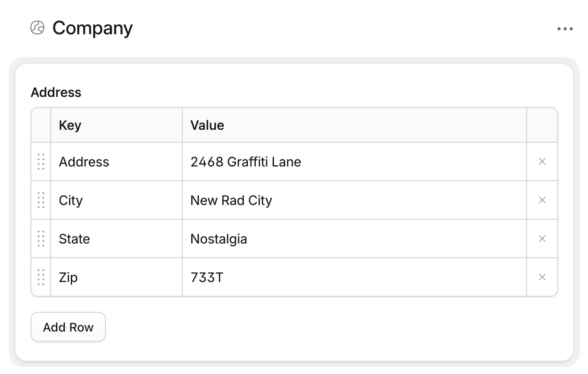Click the Add Row button
The width and height of the screenshot is (588, 374).
click(68, 327)
